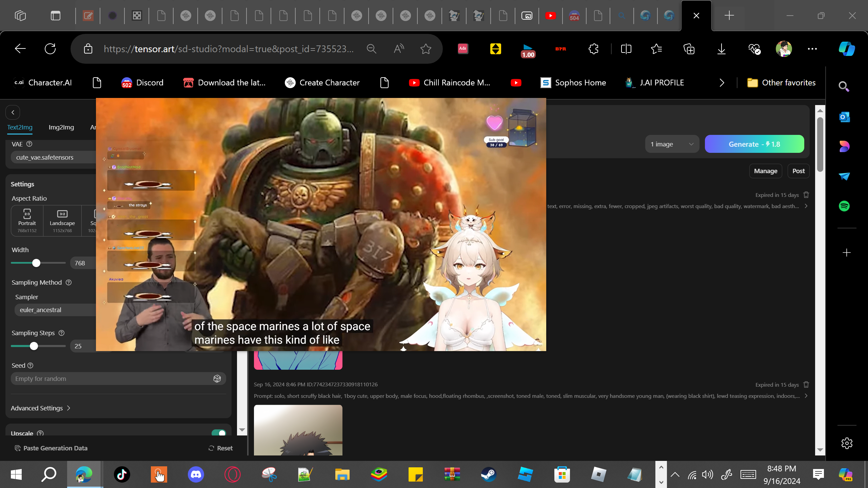
Task: Click the Generate button
Action: coord(754,144)
